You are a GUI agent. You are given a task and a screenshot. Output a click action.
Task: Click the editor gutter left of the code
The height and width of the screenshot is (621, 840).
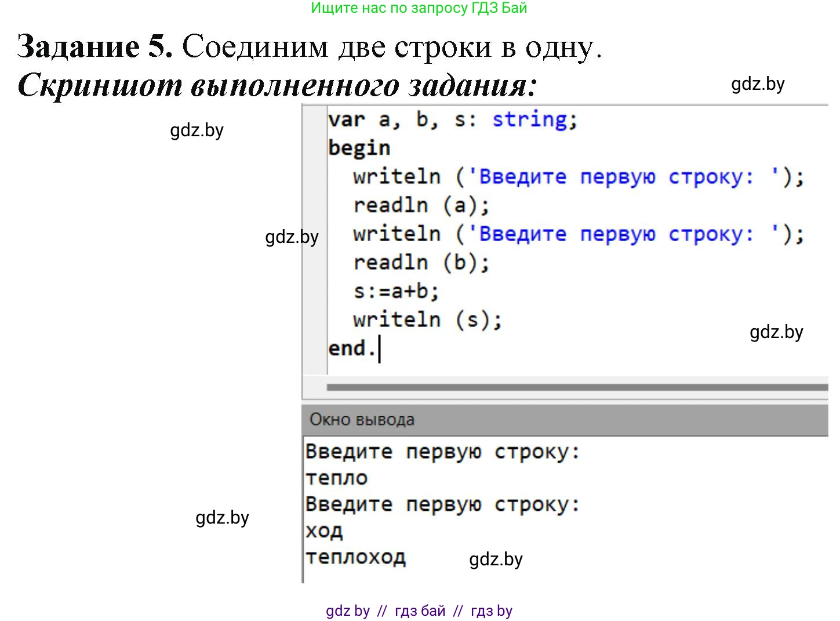coord(315,232)
